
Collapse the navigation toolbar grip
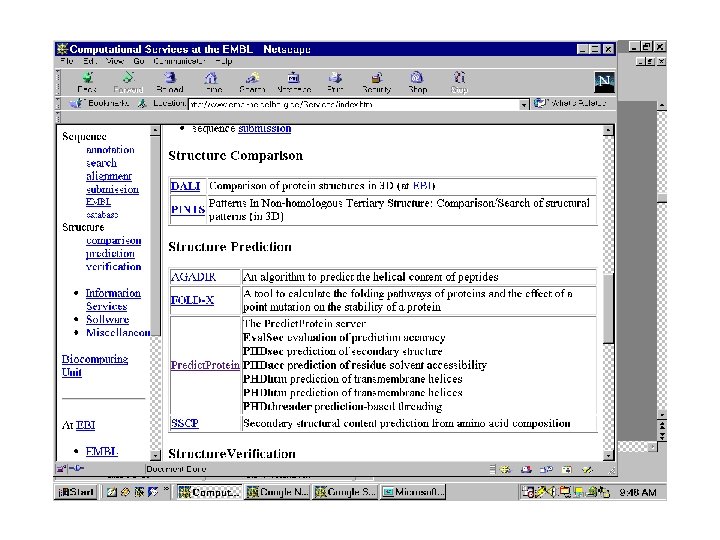point(58,83)
